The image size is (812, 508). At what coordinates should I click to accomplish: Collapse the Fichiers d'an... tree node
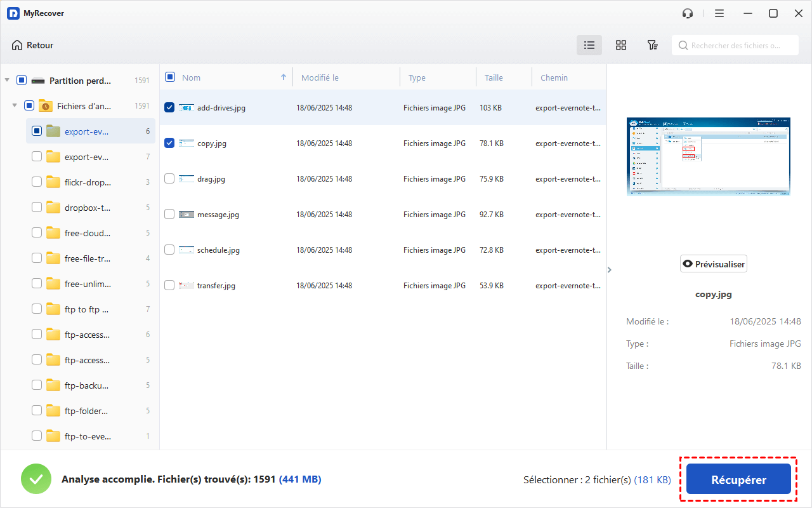coord(15,105)
